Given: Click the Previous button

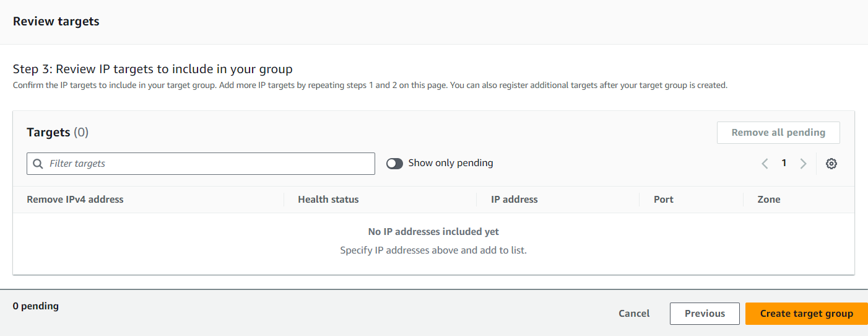Looking at the screenshot, I should 705,314.
